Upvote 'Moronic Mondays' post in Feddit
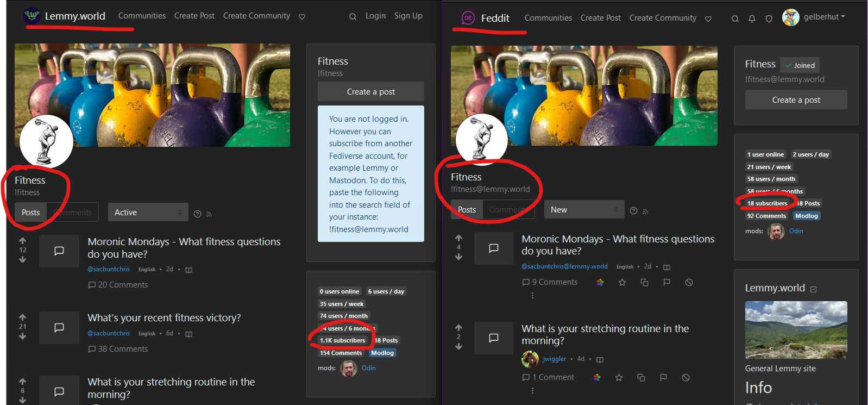 458,238
